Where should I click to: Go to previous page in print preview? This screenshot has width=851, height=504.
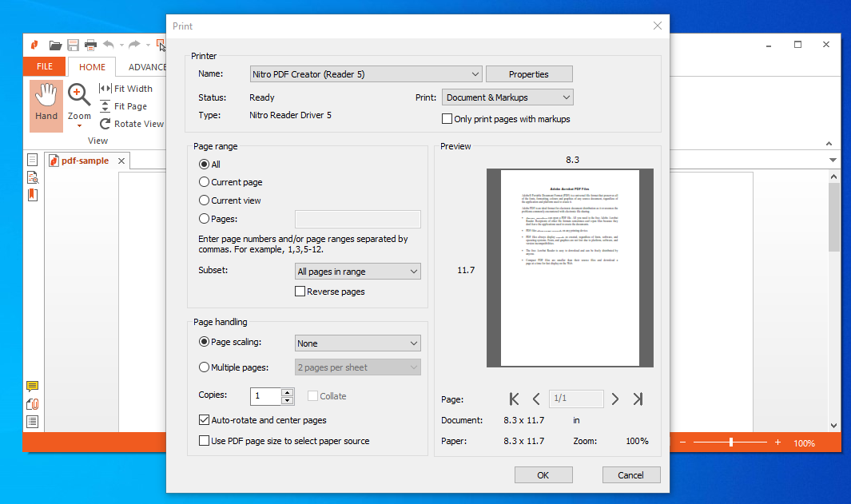point(536,399)
